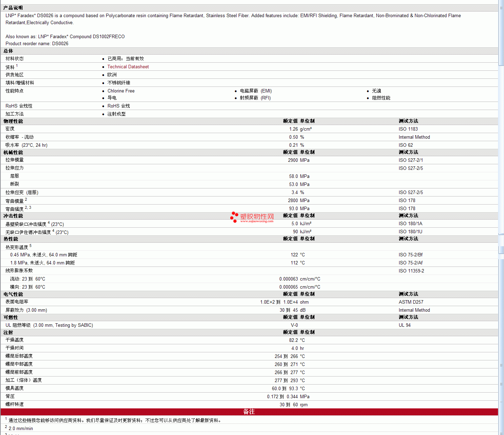
Task: Click the 射频屏蔽 (RFI) feature
Action: tap(255, 98)
